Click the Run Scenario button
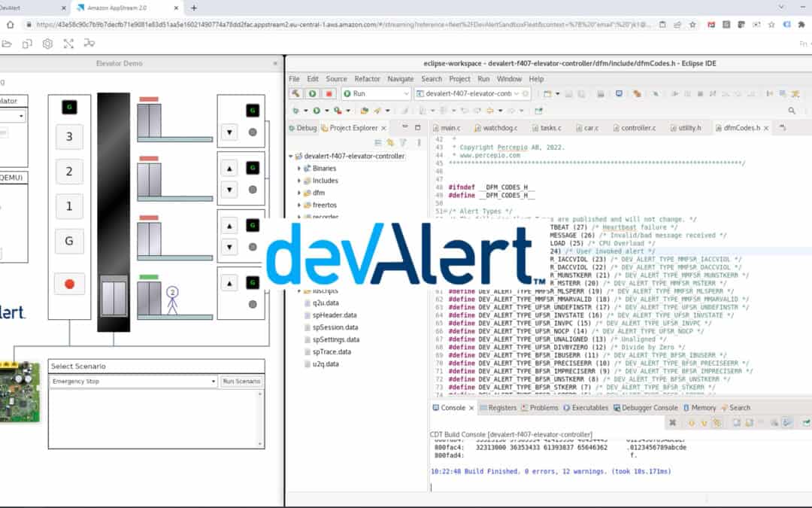This screenshot has height=508, width=812. pyautogui.click(x=241, y=382)
